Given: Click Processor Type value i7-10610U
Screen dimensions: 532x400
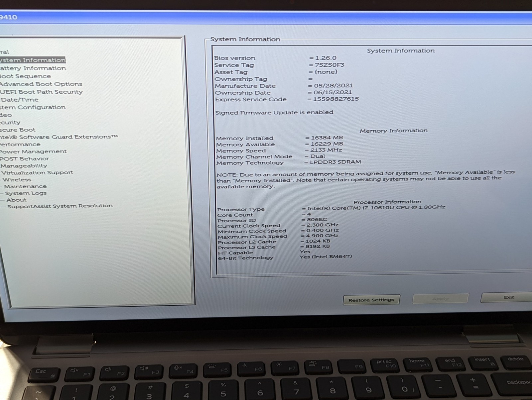Looking at the screenshot, I should point(376,207).
